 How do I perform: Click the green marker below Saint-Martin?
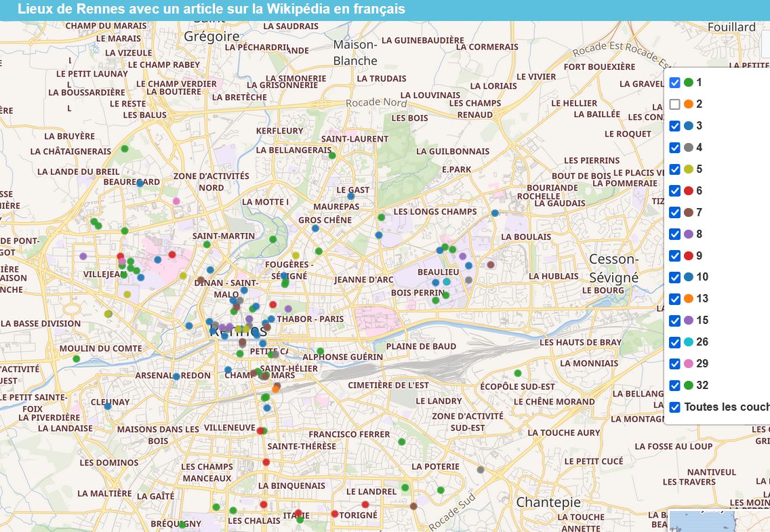pyautogui.click(x=207, y=245)
